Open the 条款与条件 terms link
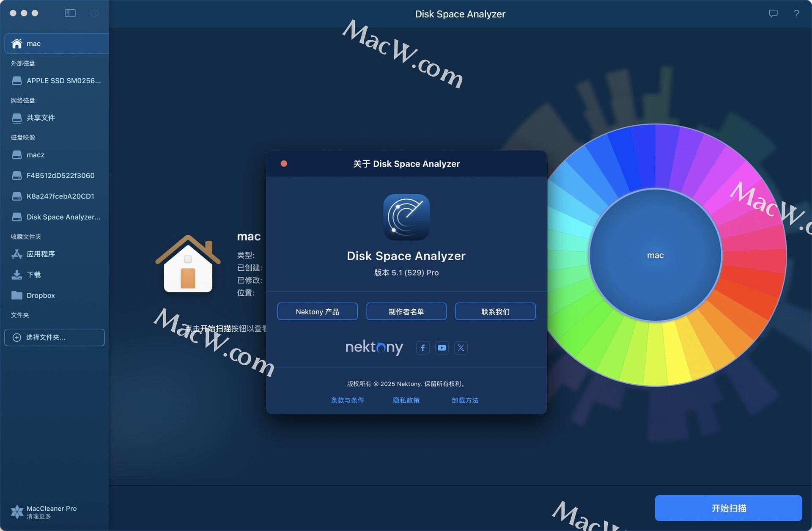 click(347, 400)
